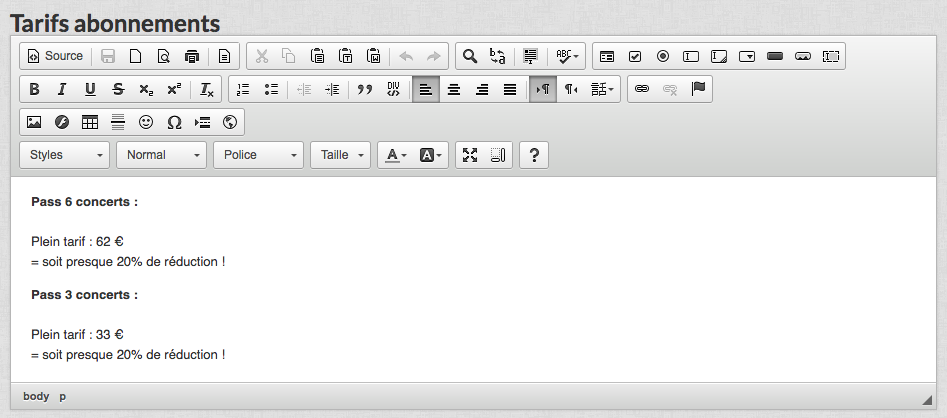This screenshot has height=418, width=947.
Task: Click the About help question mark button
Action: click(x=534, y=155)
